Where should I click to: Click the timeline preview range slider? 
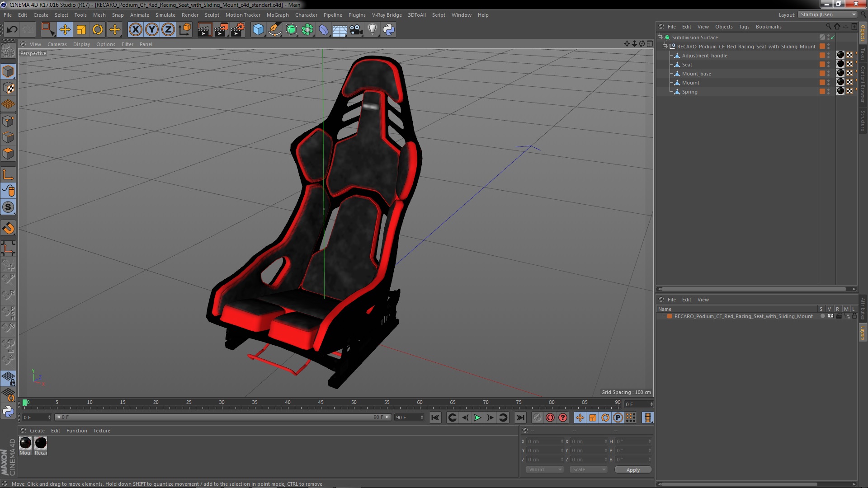pos(223,417)
